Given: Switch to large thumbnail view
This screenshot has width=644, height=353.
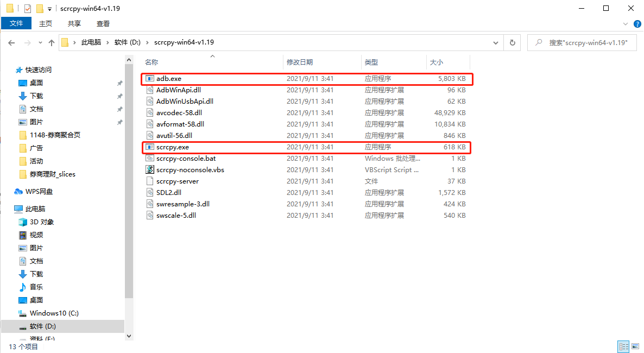Looking at the screenshot, I should pos(636,346).
